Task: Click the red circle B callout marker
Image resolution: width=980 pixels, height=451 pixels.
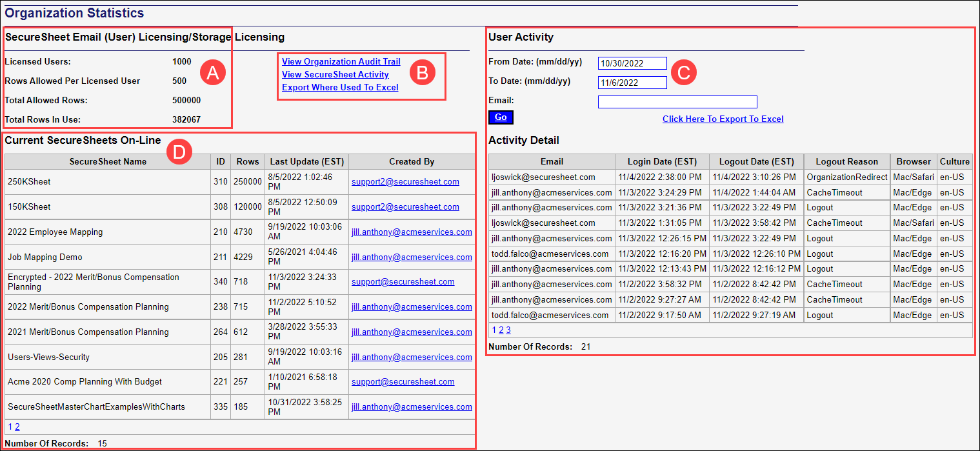Action: pos(423,74)
